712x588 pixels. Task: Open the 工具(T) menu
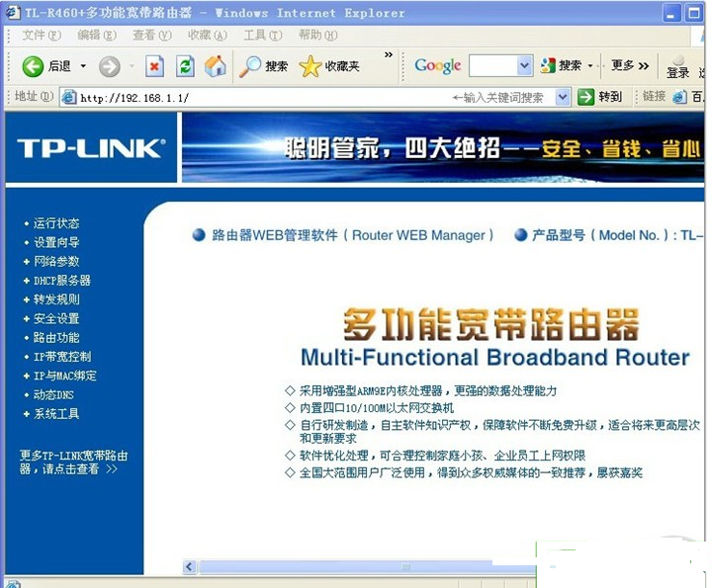(x=261, y=36)
